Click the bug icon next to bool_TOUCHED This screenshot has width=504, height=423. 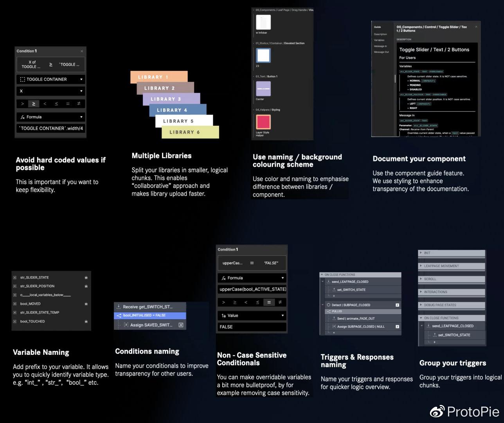coord(86,322)
